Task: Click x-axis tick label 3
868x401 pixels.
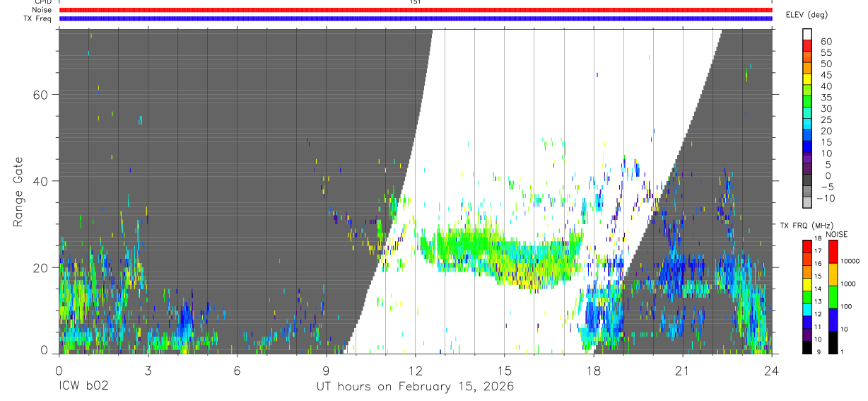Action: (x=148, y=371)
